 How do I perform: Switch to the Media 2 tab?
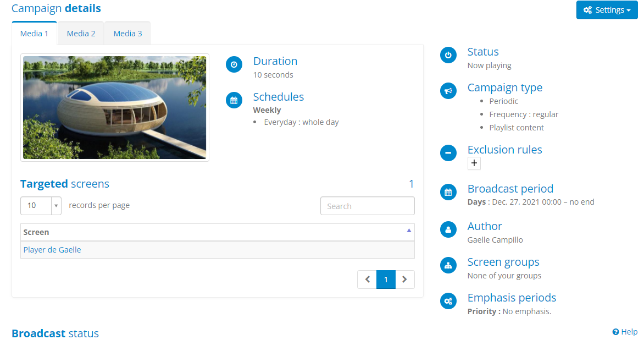point(81,34)
